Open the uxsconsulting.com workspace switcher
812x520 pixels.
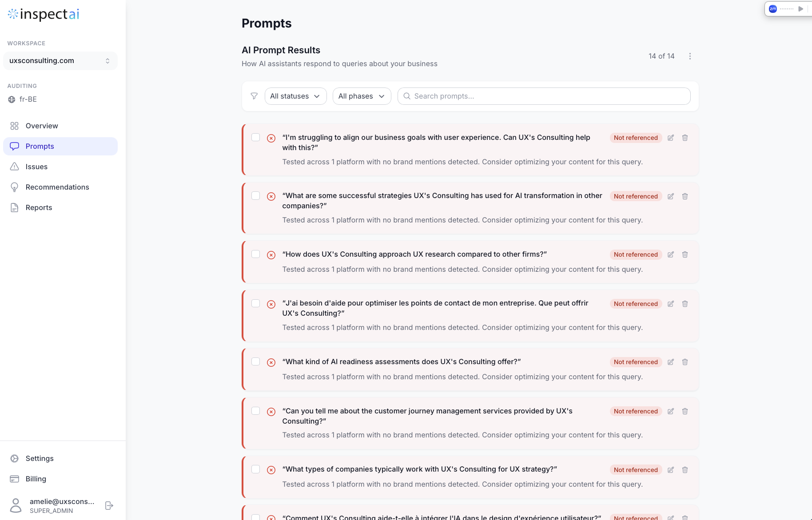60,61
